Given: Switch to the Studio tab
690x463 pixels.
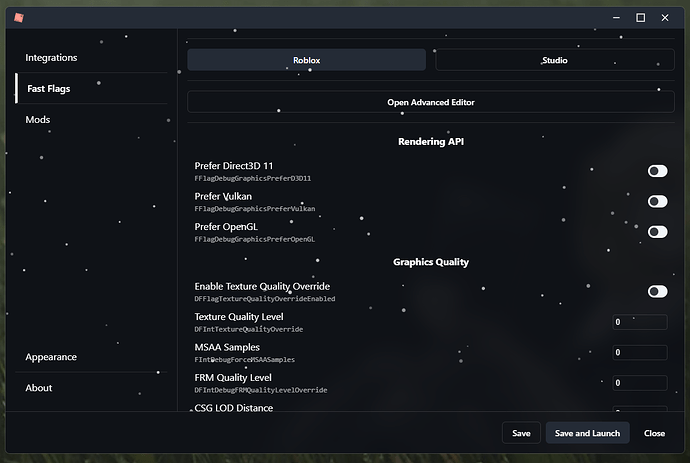Looking at the screenshot, I should pos(554,60).
